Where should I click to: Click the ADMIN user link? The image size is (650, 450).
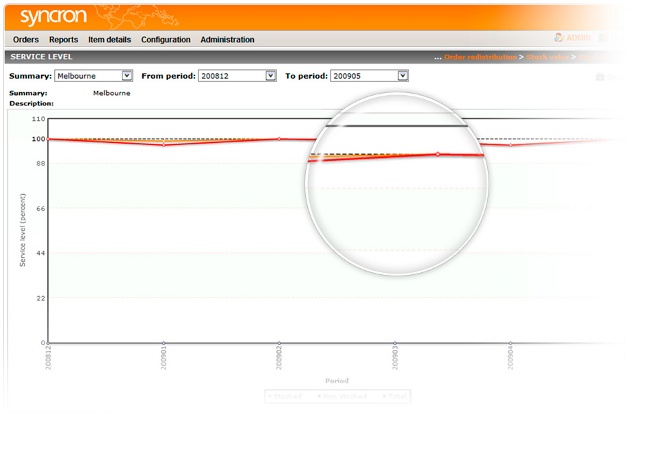pyautogui.click(x=578, y=38)
